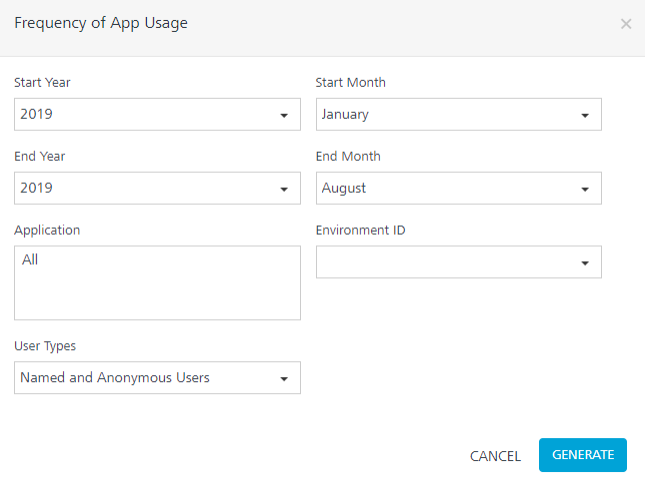Click the End Month dropdown arrow
This screenshot has height=490, width=645.
pyautogui.click(x=585, y=189)
